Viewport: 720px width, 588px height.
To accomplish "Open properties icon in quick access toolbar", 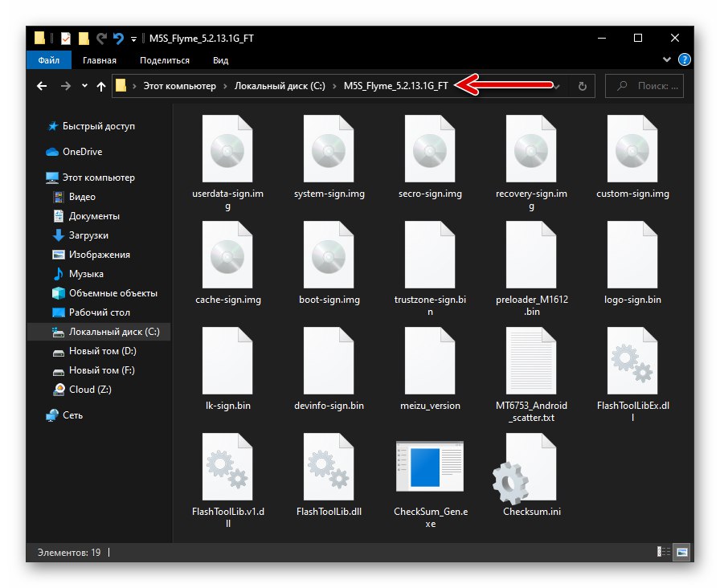I will point(67,38).
